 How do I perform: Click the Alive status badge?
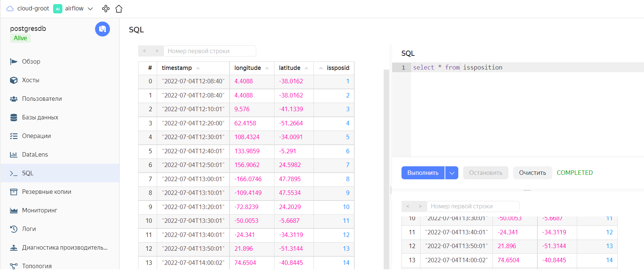(x=20, y=38)
